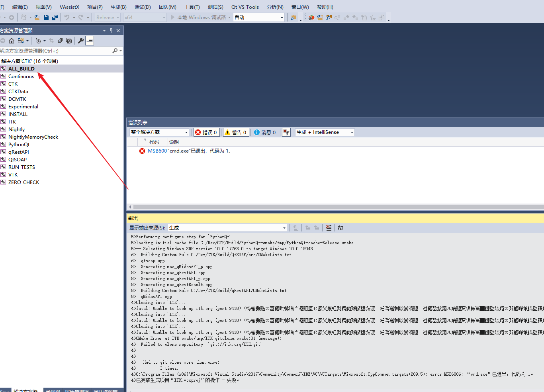Click the red error icon for MSB600 row

[x=142, y=151]
